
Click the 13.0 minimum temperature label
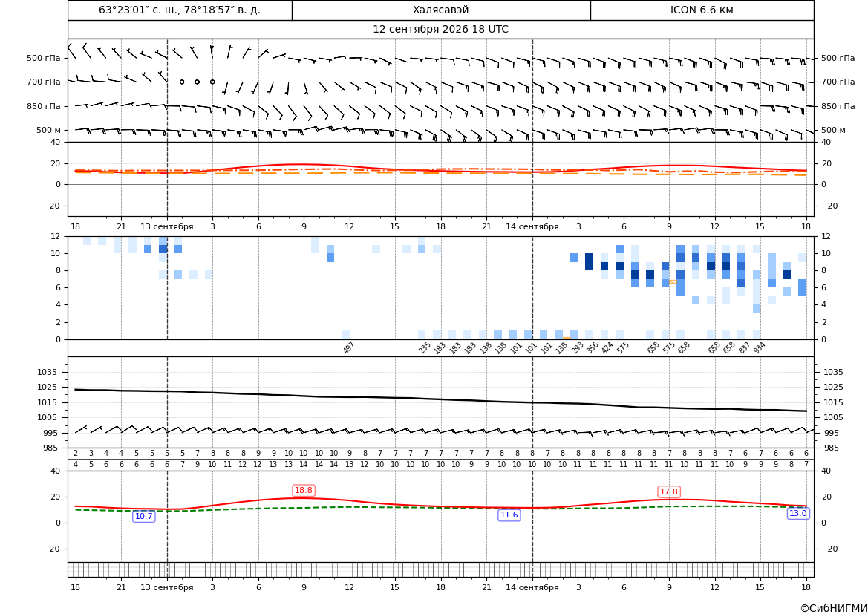(797, 513)
